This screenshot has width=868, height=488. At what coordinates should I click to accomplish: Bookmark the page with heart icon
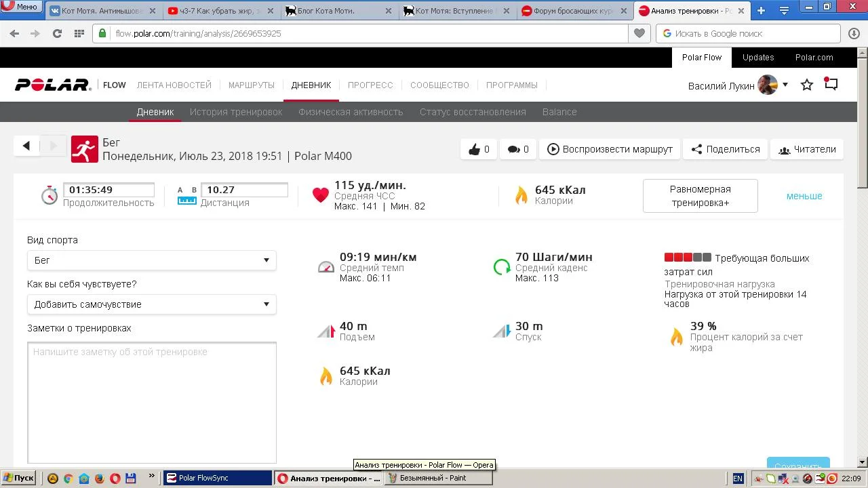[639, 33]
